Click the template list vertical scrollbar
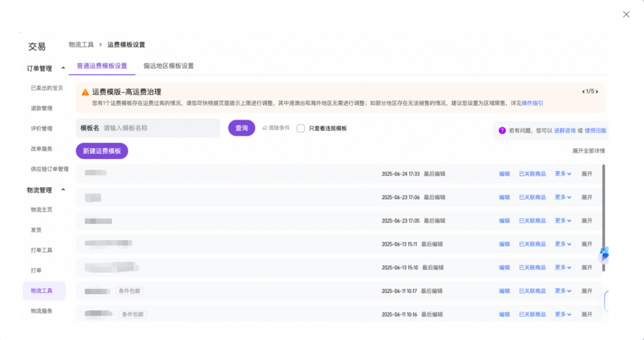 [x=604, y=218]
